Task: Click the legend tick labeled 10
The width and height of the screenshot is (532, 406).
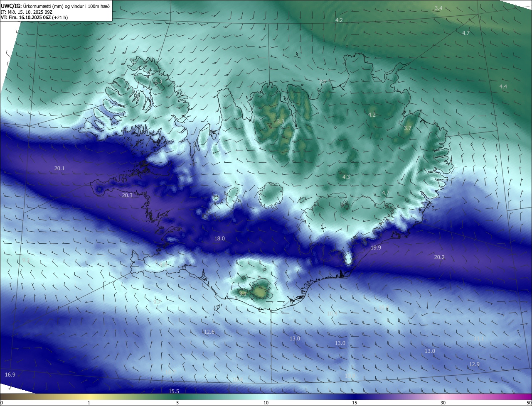Action: click(x=266, y=403)
